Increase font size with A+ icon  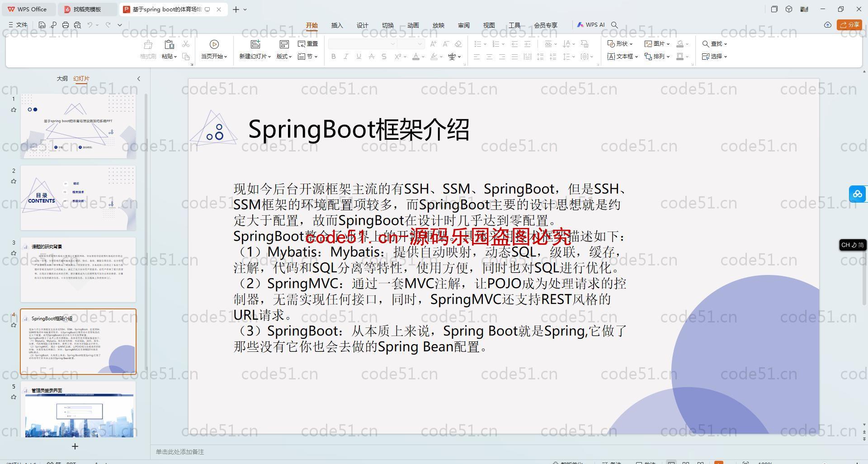(434, 44)
